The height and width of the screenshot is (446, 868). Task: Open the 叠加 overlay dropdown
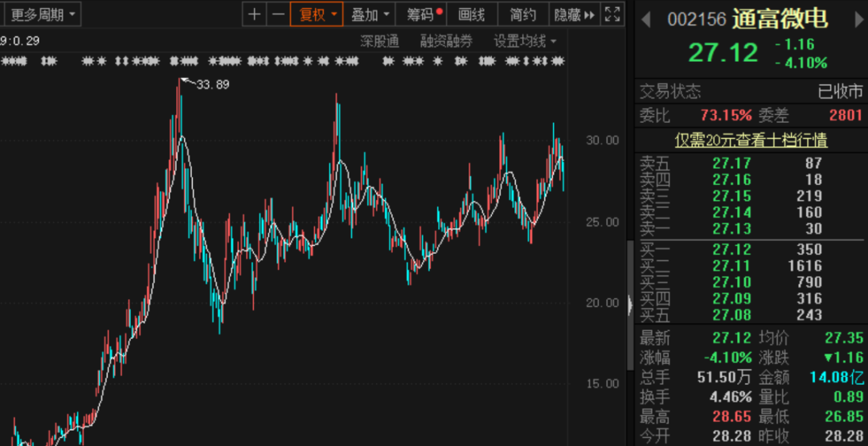[x=371, y=14]
